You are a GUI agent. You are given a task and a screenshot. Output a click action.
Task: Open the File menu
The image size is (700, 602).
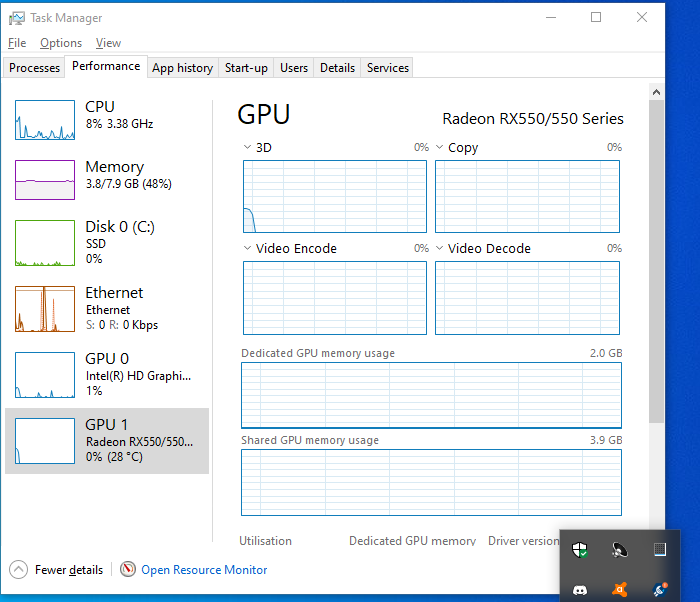[17, 43]
